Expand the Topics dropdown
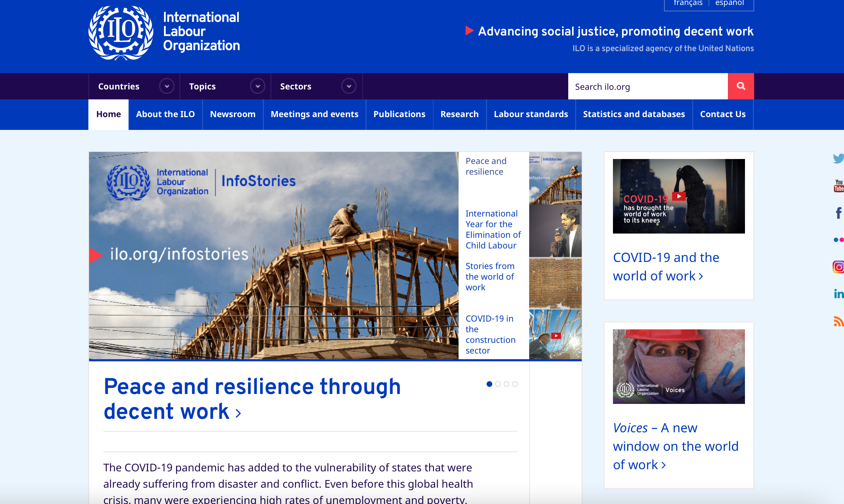This screenshot has width=844, height=504. point(258,86)
